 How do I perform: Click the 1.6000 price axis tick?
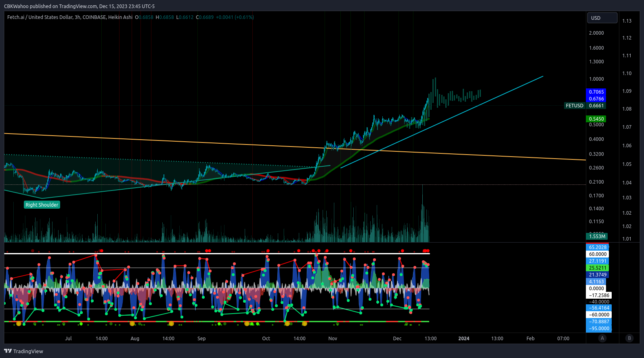(596, 48)
